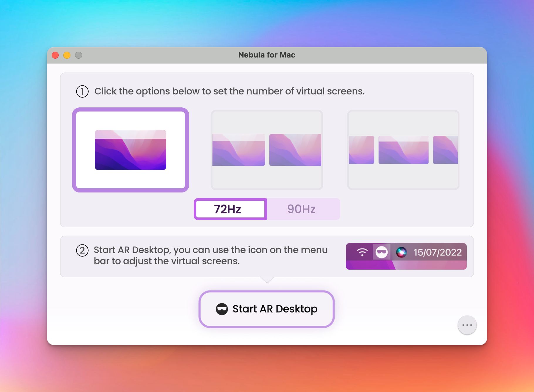This screenshot has width=534, height=392.
Task: Click the step 1 circled number icon
Action: [x=82, y=92]
